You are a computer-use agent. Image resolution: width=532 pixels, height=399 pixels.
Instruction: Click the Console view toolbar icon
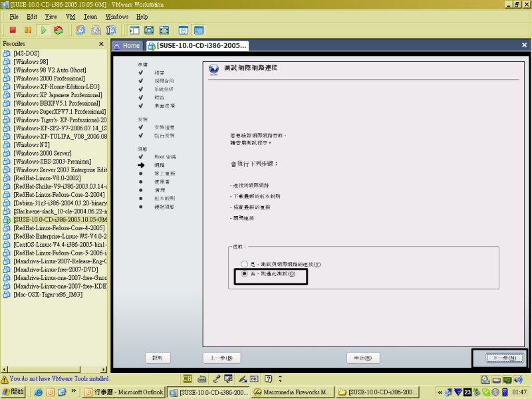(x=199, y=30)
